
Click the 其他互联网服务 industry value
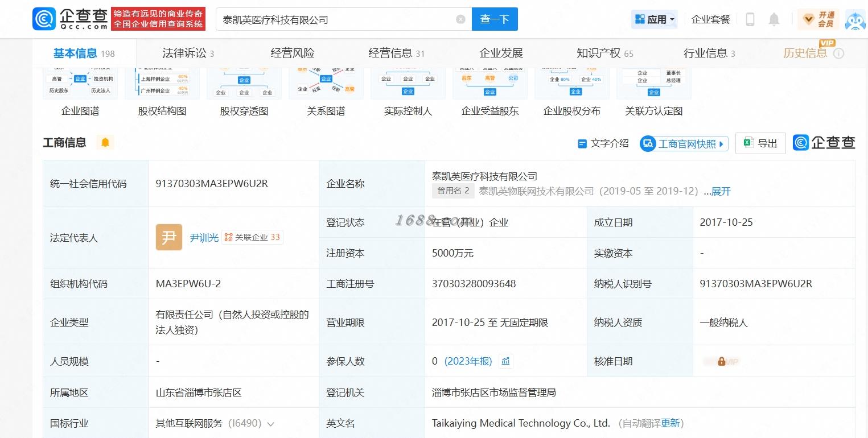(x=189, y=423)
